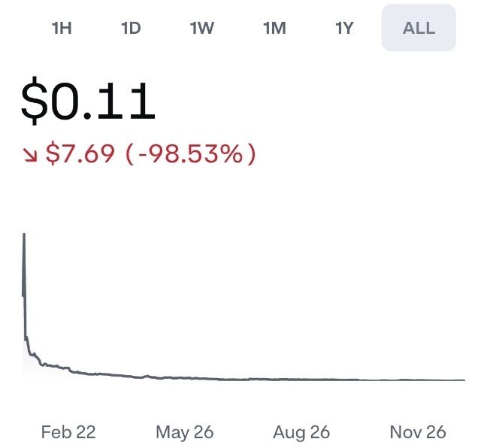Screen dimensions: 487x448
Task: Switch chart to 1Y range
Action: coord(344,28)
